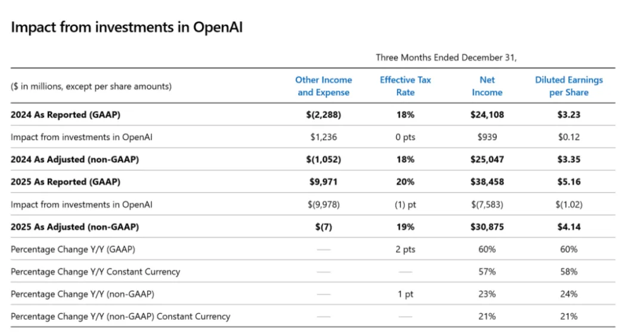
Task: Select the "2024 As Reported (GAAP)" row label
Action: 70,115
